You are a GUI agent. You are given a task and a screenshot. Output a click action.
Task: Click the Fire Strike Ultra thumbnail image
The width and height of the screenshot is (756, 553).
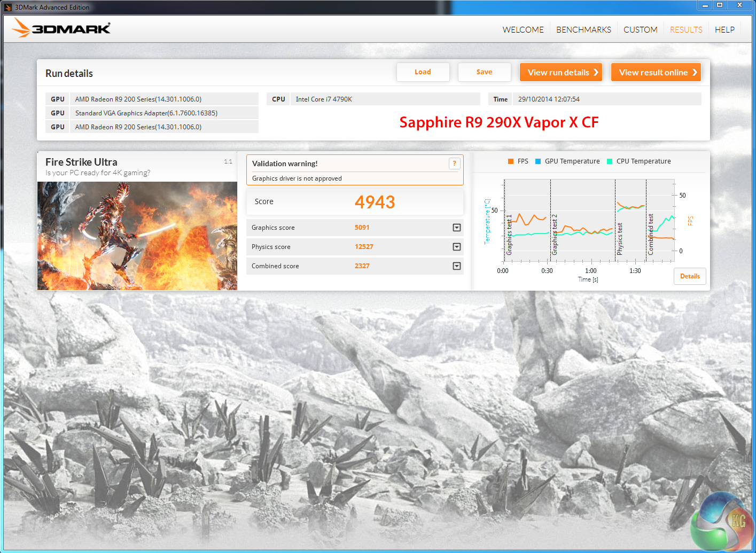pyautogui.click(x=137, y=236)
